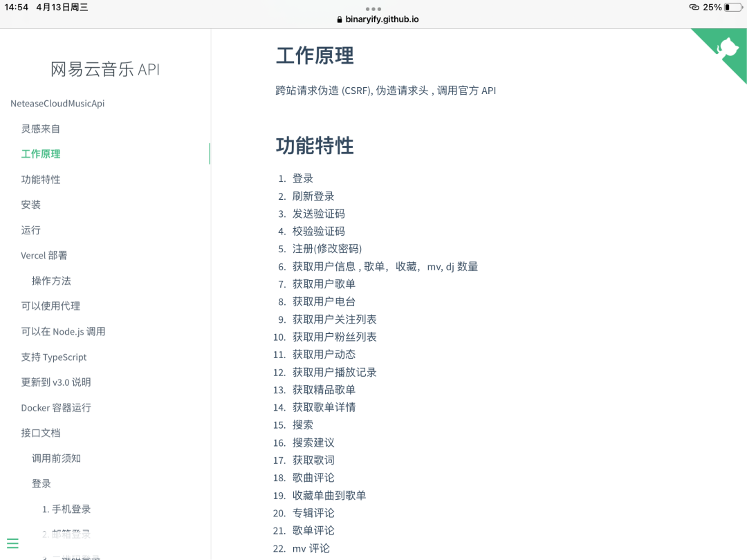Open 操作方法 sub-entry

tap(51, 281)
